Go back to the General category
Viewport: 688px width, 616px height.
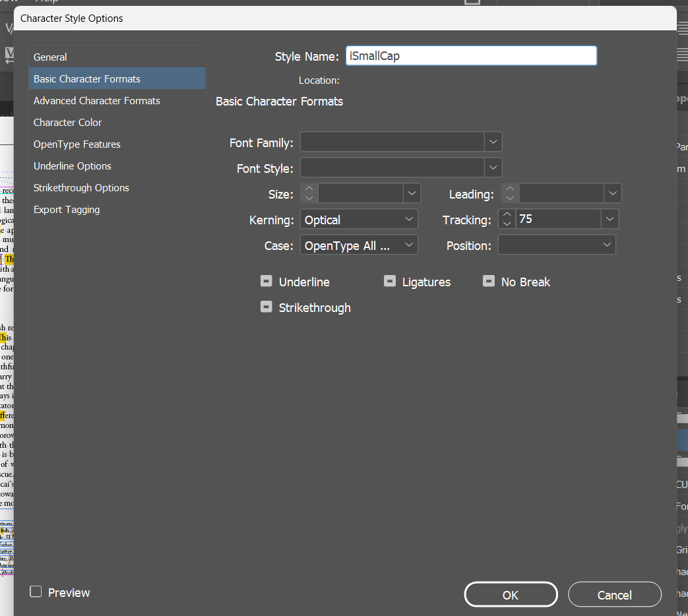(50, 57)
